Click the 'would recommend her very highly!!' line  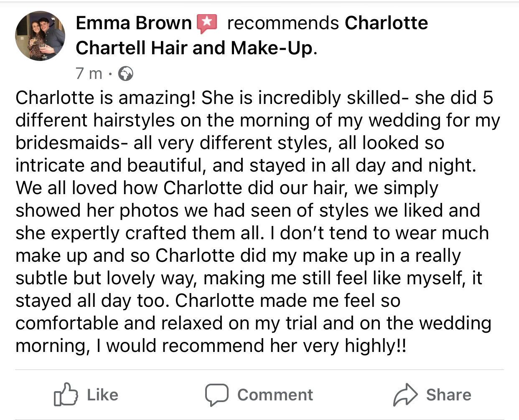point(256,346)
